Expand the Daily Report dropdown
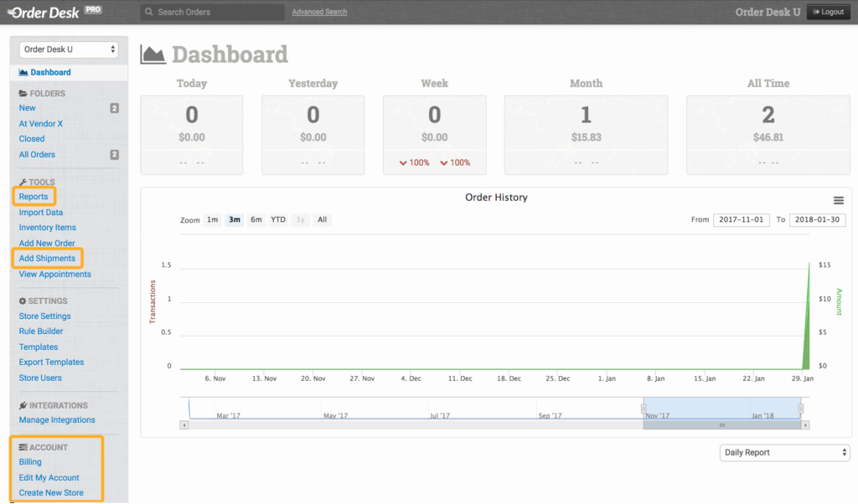Viewport: 858px width, 504px height. pos(784,453)
